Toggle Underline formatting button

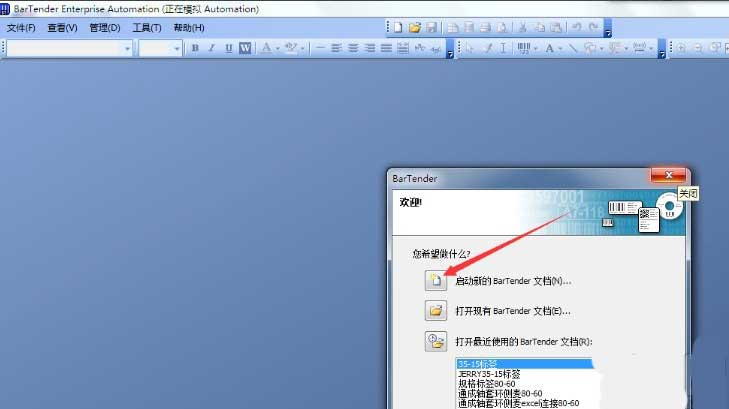(228, 48)
